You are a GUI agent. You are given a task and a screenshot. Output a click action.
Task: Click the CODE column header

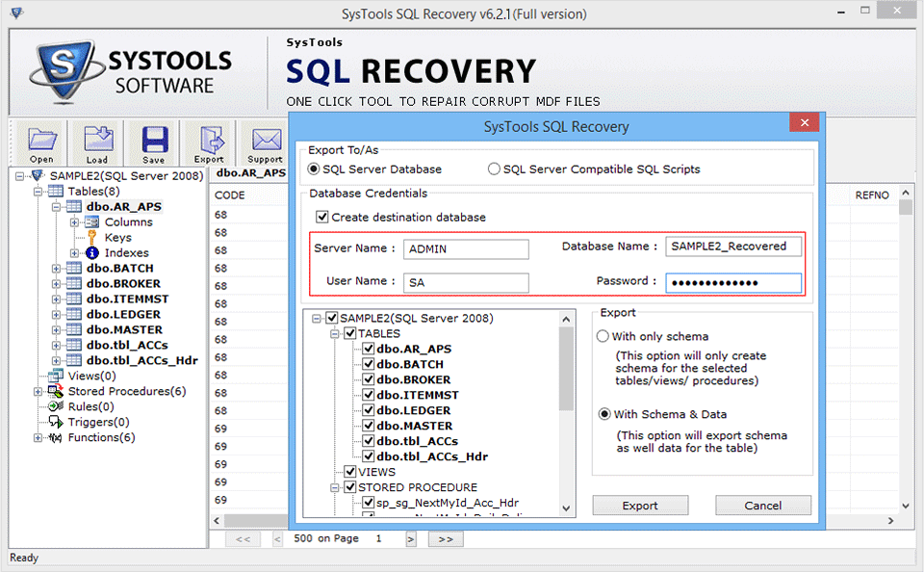point(230,195)
